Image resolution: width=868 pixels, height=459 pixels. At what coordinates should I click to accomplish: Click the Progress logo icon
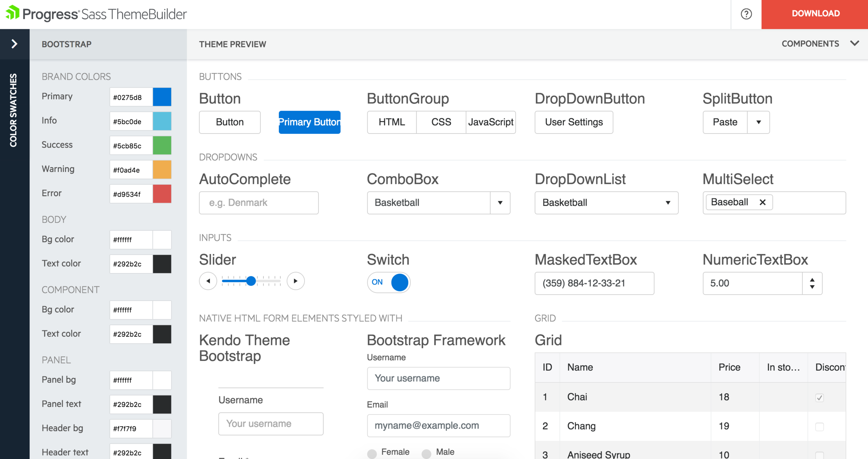point(12,13)
